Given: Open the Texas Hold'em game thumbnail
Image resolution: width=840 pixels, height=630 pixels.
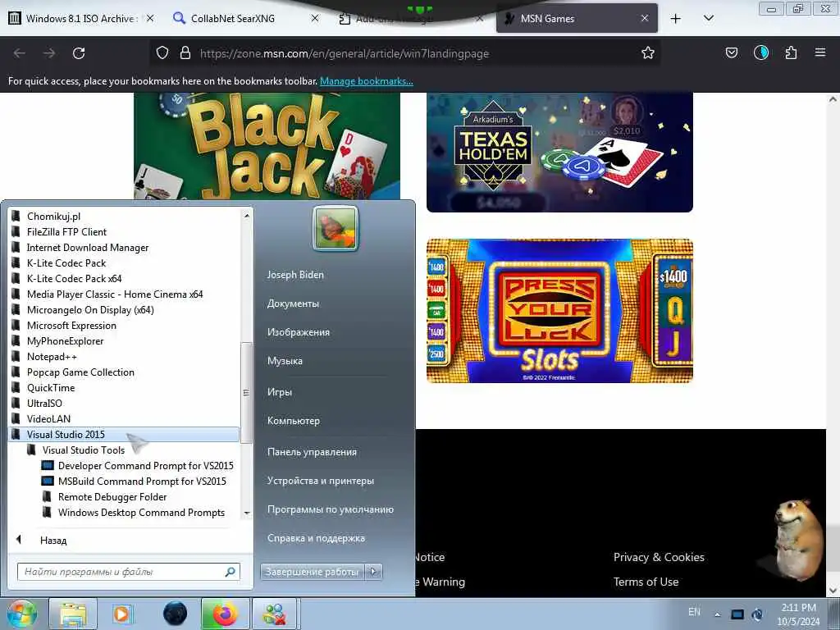Looking at the screenshot, I should coord(559,152).
